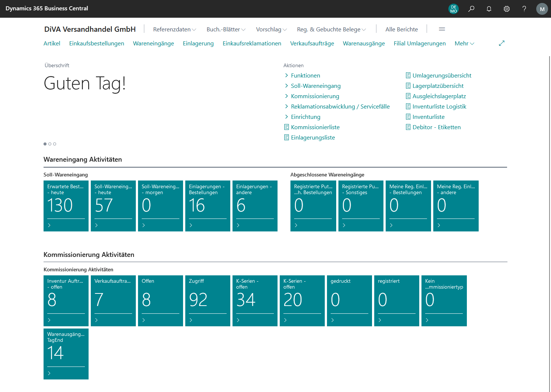Open Verkaufsaufträge navigation item
551x392 pixels.
pos(312,43)
